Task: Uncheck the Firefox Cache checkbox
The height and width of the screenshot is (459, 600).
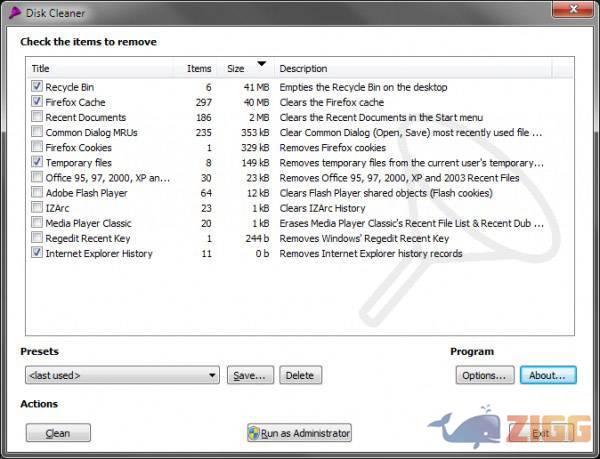Action: (x=37, y=102)
